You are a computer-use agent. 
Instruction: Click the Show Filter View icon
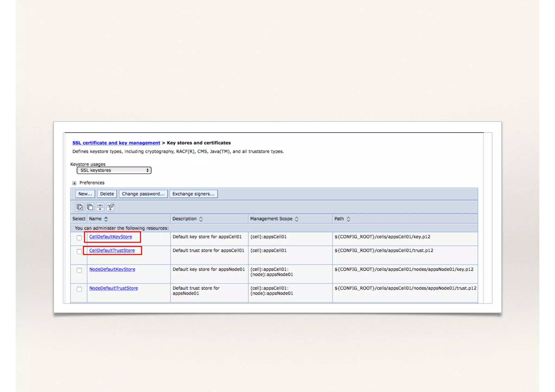click(x=100, y=207)
